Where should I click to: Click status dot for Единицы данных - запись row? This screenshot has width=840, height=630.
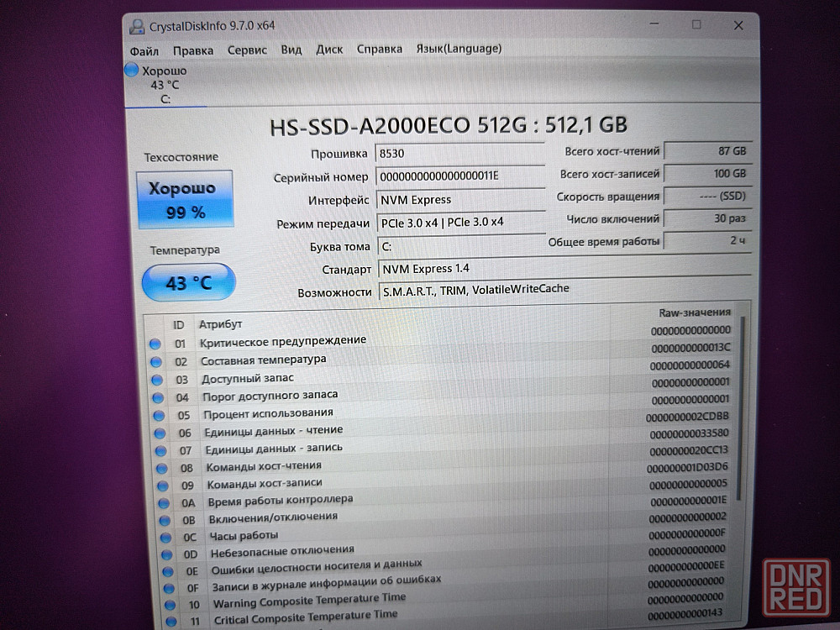tap(160, 450)
